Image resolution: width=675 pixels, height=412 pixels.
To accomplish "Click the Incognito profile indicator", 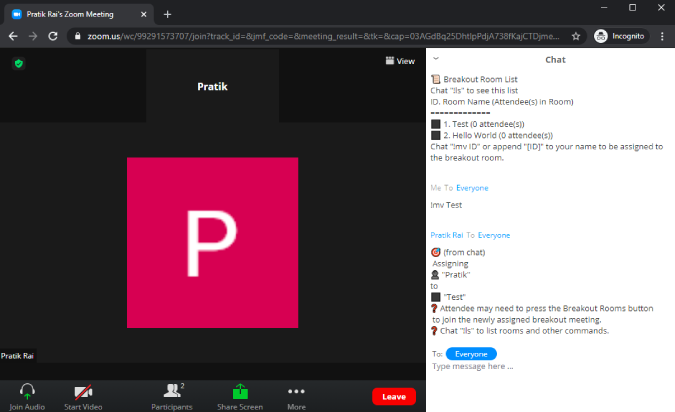I will point(619,36).
